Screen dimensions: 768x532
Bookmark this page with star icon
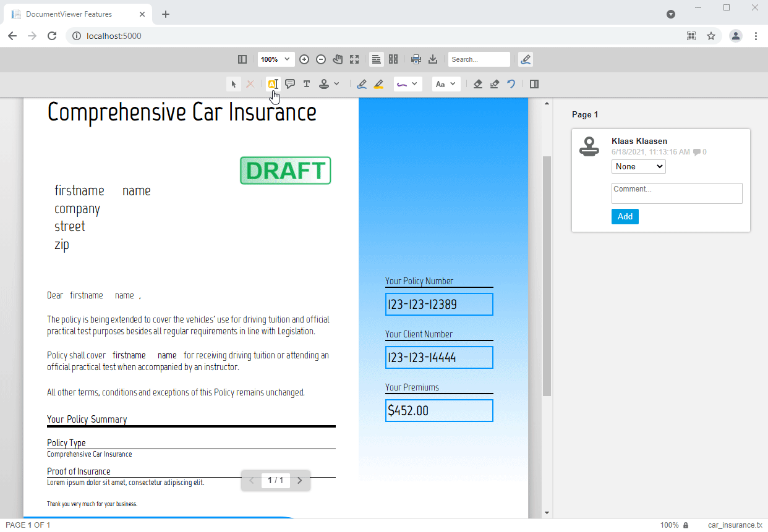[x=711, y=36]
